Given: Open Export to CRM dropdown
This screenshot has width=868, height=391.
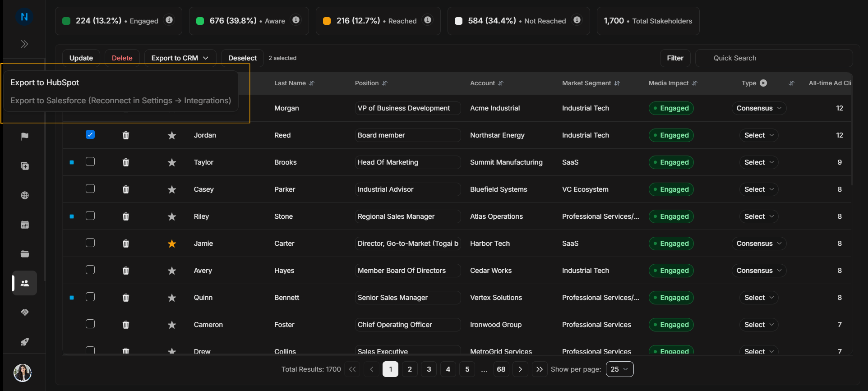Looking at the screenshot, I should coord(180,58).
